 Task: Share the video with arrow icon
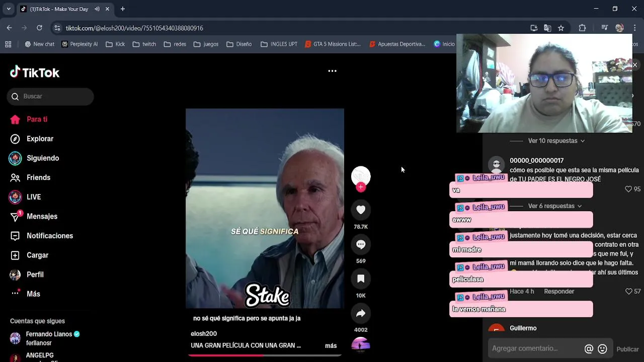click(361, 313)
